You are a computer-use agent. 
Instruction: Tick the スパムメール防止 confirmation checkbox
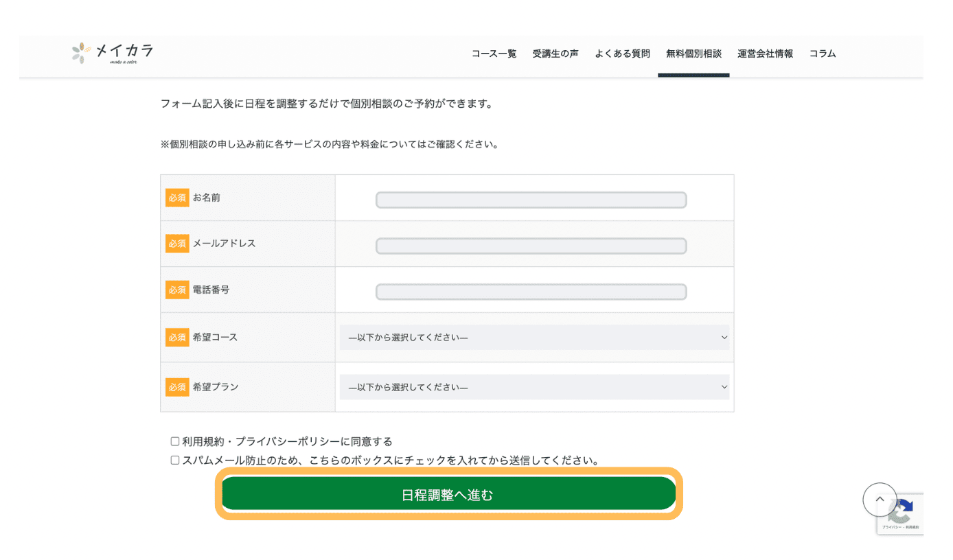click(175, 460)
